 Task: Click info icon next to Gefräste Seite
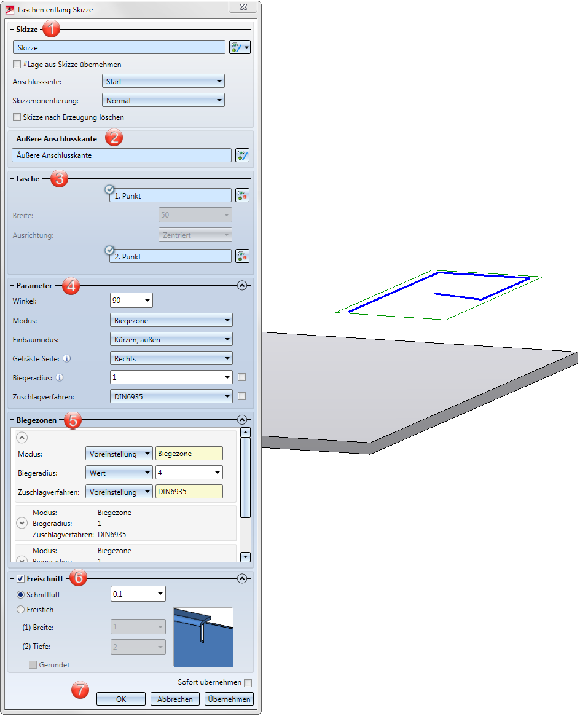coord(67,358)
